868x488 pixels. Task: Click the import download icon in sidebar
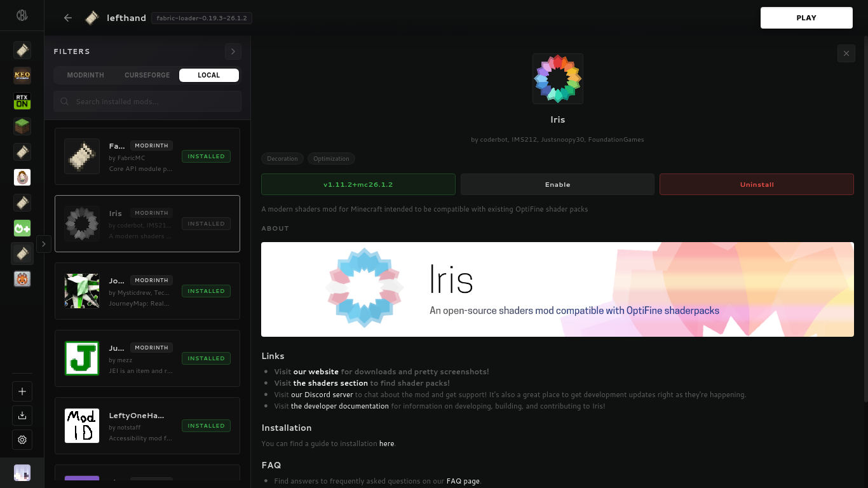pyautogui.click(x=22, y=416)
